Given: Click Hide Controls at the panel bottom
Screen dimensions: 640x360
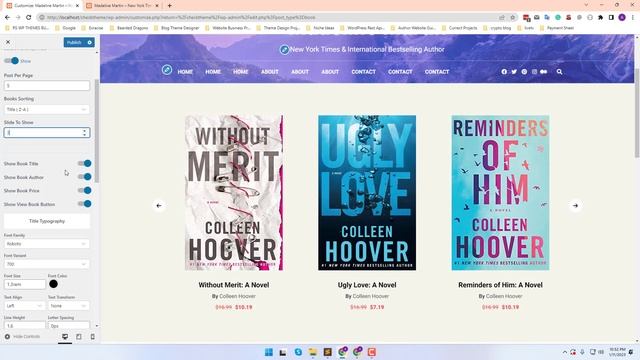Looking at the screenshot, I should coord(22,336).
